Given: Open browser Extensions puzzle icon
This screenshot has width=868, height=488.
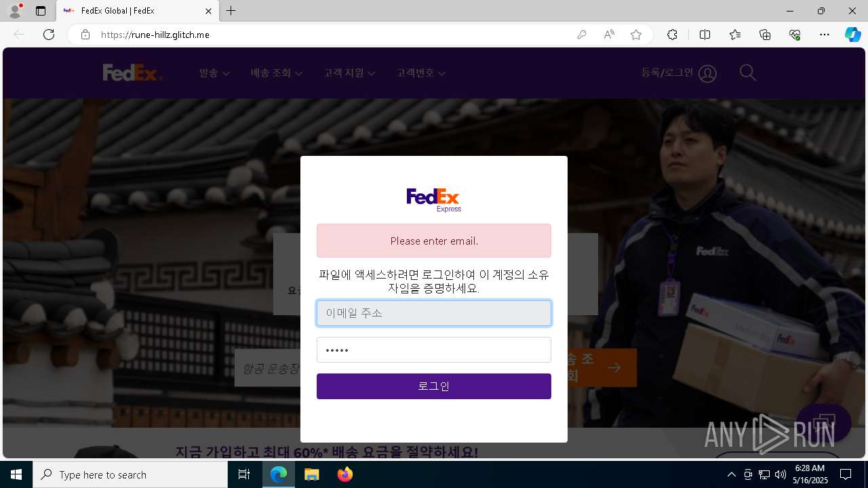Looking at the screenshot, I should [672, 35].
